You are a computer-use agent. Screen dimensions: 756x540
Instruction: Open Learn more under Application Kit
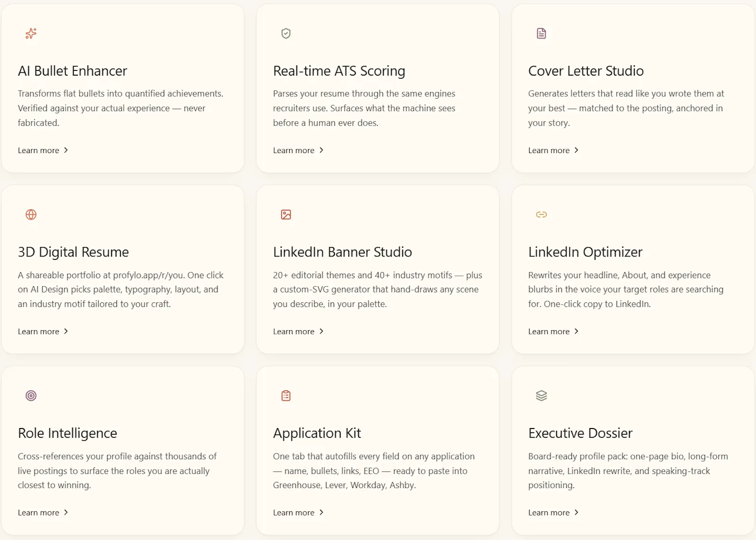298,512
